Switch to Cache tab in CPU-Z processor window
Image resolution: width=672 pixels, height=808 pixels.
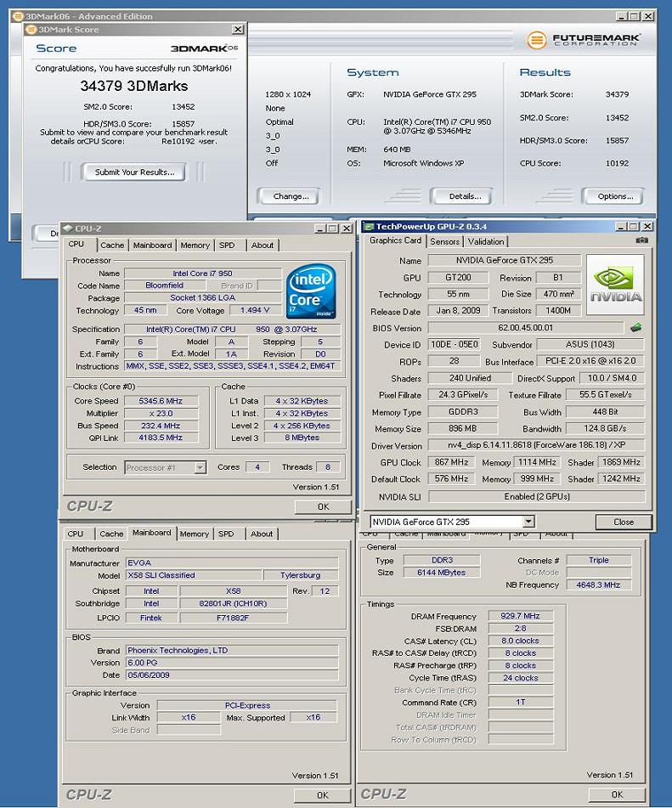[112, 246]
